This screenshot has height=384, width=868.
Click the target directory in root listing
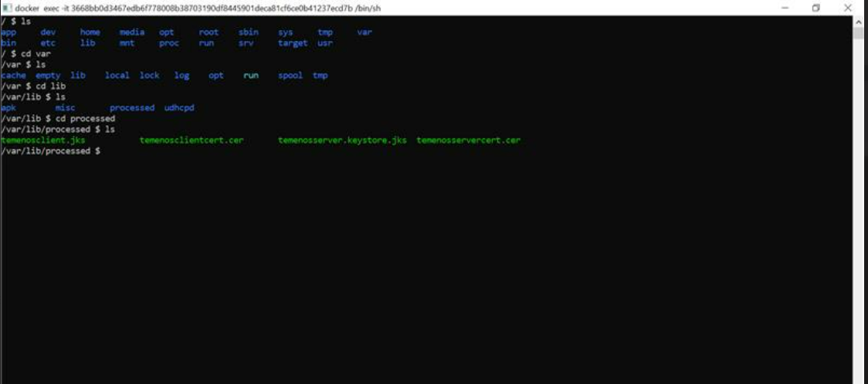293,43
